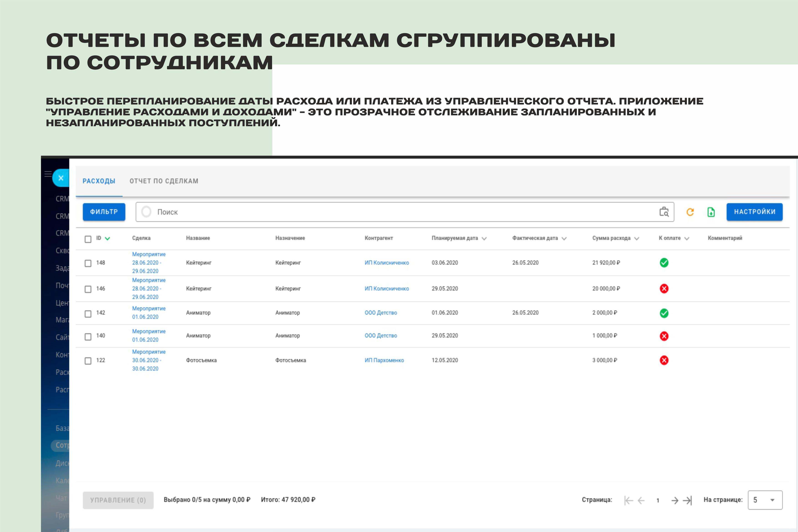This screenshot has height=532, width=798.
Task: Click red cross status for expense 146
Action: (x=664, y=288)
